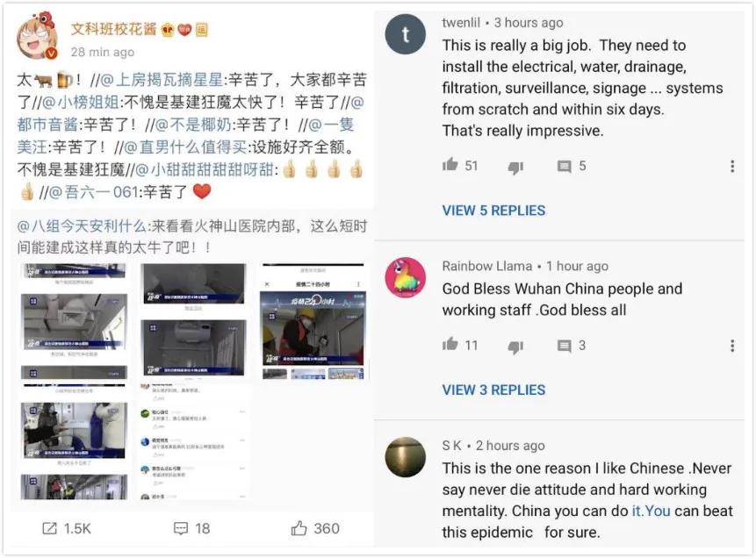Open 文科班校花酱 profile avatar
This screenshot has height=558, width=756.
click(x=38, y=37)
